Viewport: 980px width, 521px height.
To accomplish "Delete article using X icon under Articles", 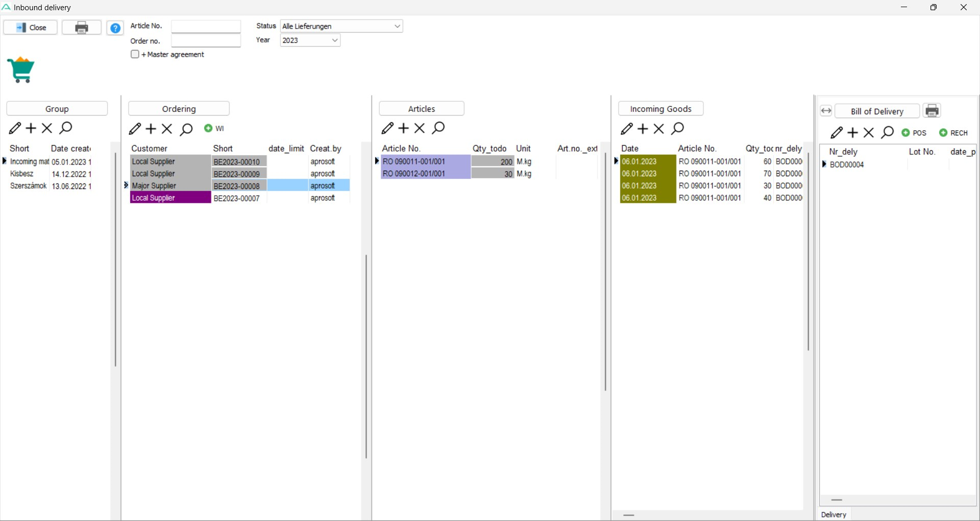I will [x=420, y=128].
